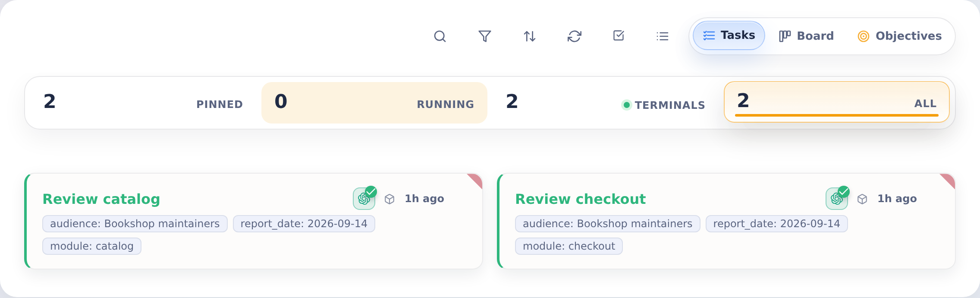The image size is (980, 298).
Task: Click cube icon on Review catalog card
Action: coord(389,199)
